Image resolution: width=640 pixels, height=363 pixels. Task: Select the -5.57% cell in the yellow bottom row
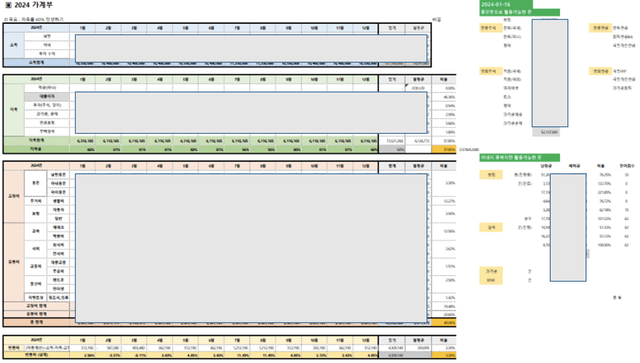(108, 356)
